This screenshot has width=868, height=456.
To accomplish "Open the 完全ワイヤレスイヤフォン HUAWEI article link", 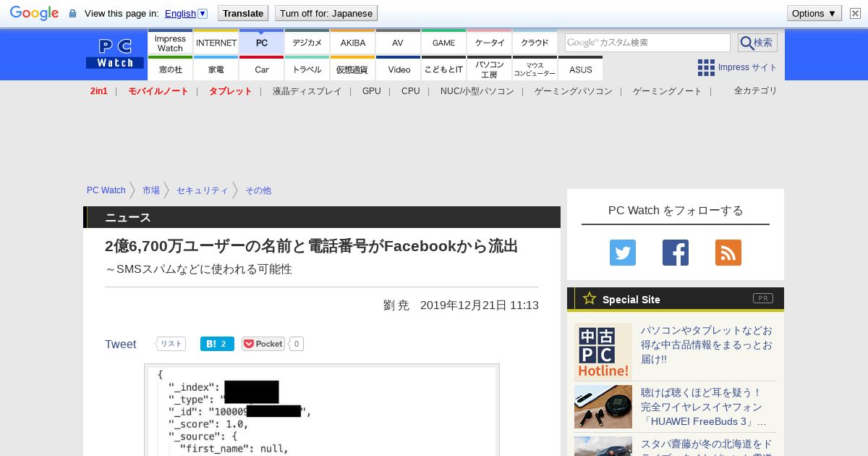I will click(704, 407).
